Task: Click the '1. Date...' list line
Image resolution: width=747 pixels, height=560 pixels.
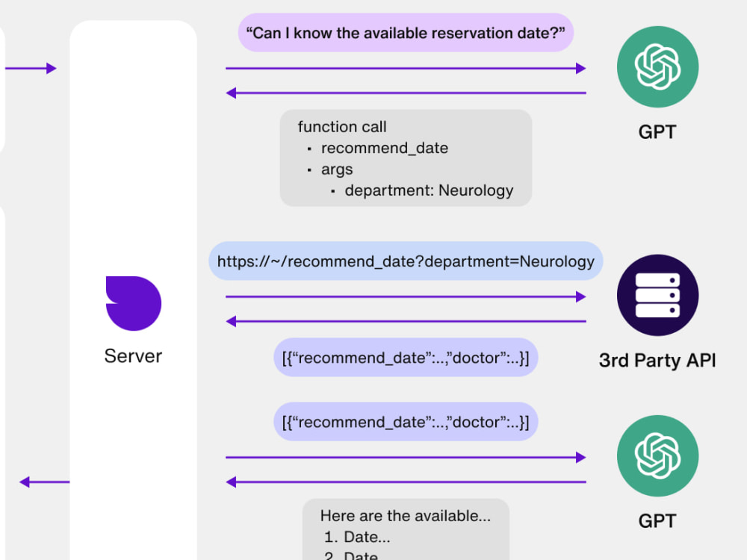Action: click(x=357, y=537)
